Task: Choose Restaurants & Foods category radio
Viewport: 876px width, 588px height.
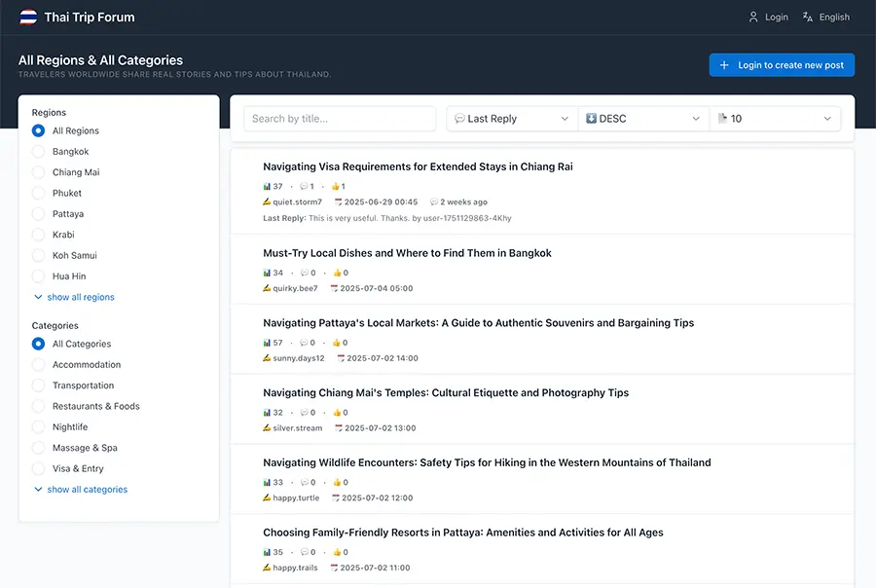Action: point(38,406)
